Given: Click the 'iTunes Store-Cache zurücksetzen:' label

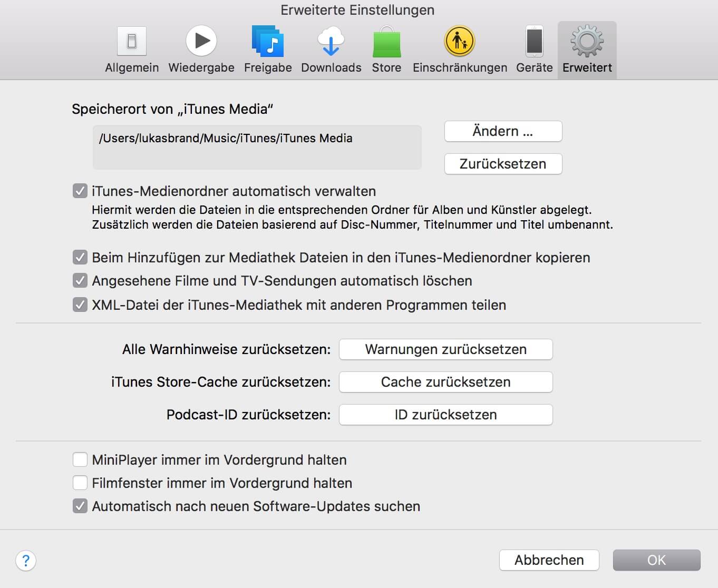Looking at the screenshot, I should click(221, 382).
